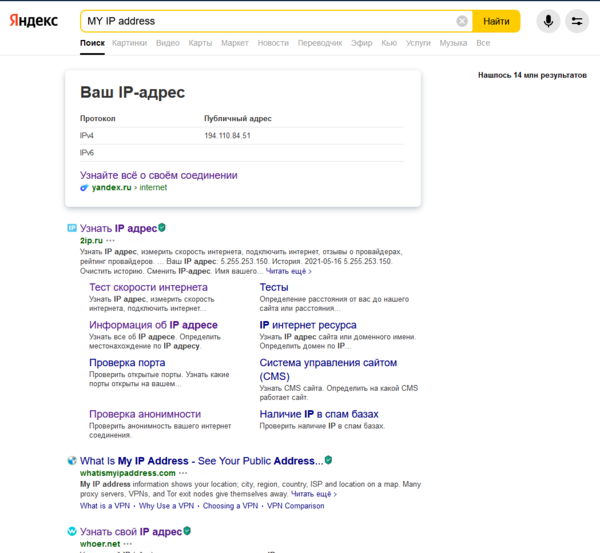
Task: Click the 2ip.ru favicon icon
Action: point(72,228)
